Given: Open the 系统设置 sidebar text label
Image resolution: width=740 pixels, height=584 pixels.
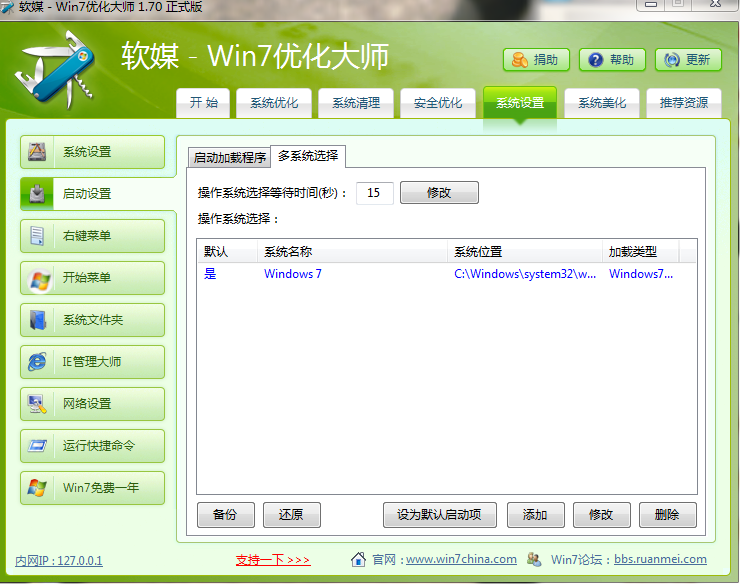Looking at the screenshot, I should point(87,152).
